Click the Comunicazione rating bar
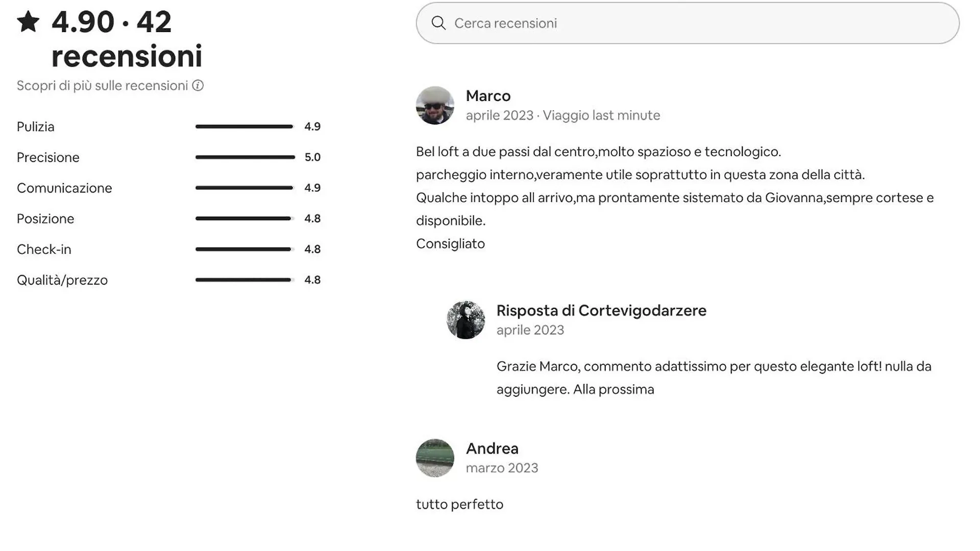980x551 pixels. (245, 188)
